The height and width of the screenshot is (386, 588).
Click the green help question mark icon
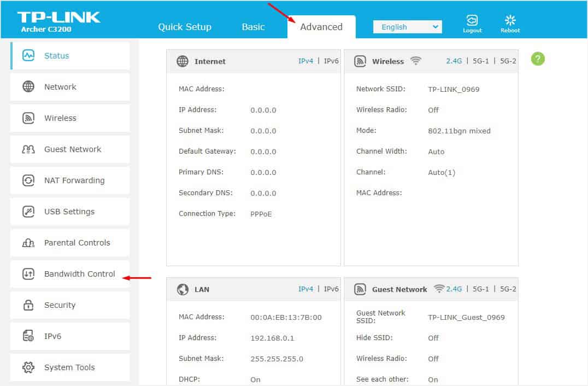coord(538,59)
